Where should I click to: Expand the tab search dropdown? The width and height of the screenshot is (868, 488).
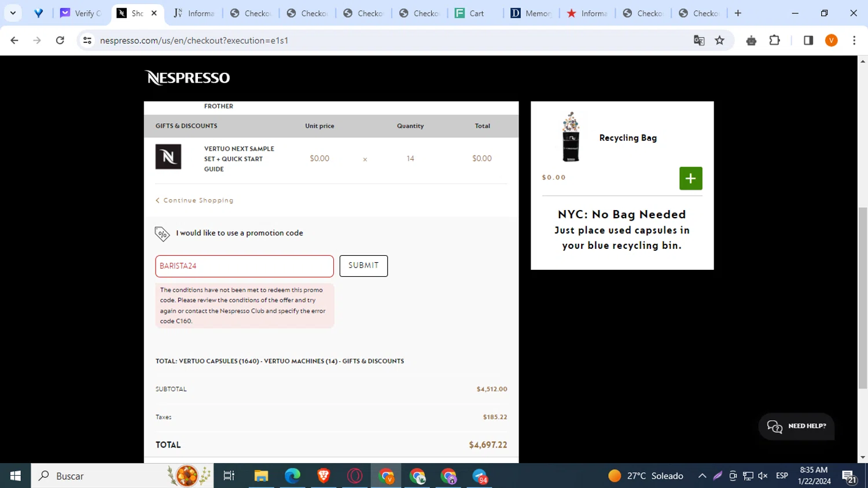13,13
